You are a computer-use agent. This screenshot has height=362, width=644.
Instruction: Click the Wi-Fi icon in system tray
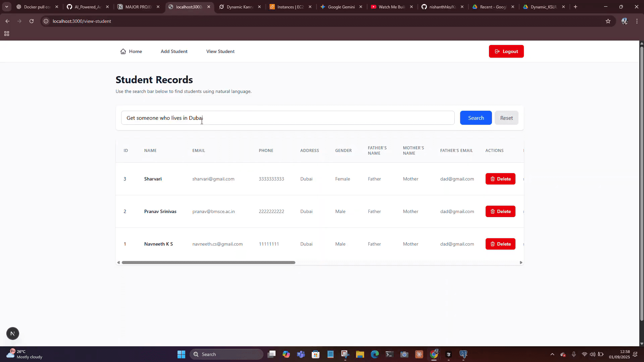pyautogui.click(x=585, y=354)
